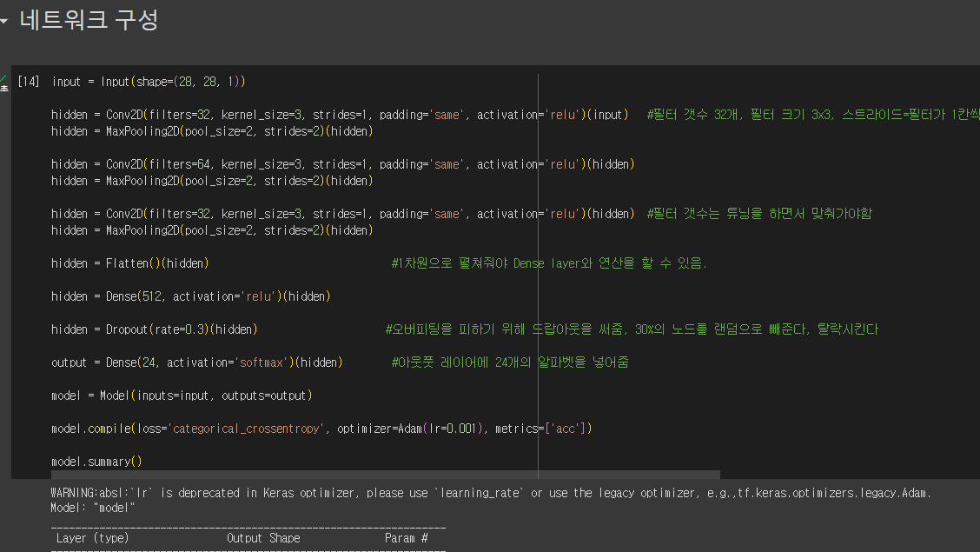This screenshot has height=552, width=980.
Task: Click the comment about 필터 갯수는 튜닝
Action: (759, 214)
